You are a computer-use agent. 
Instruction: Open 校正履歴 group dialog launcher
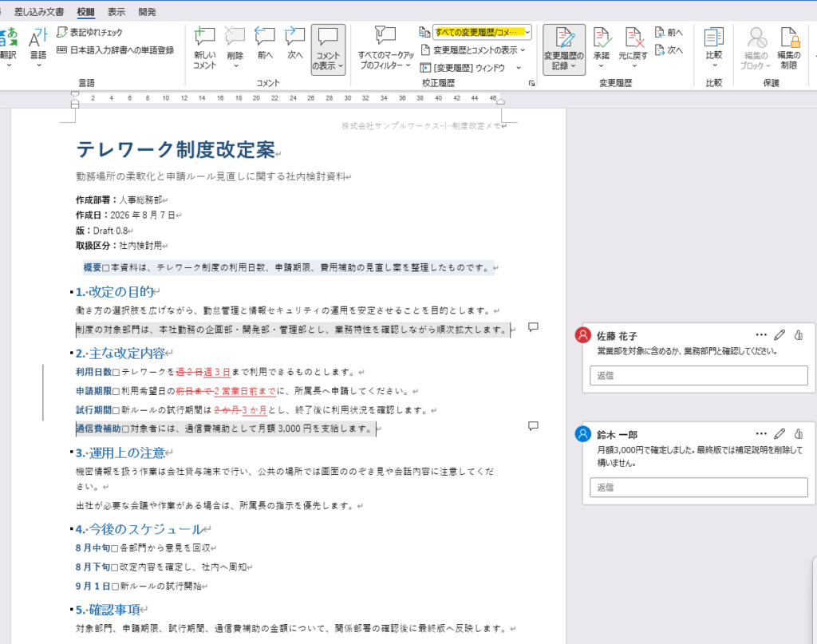tap(531, 83)
